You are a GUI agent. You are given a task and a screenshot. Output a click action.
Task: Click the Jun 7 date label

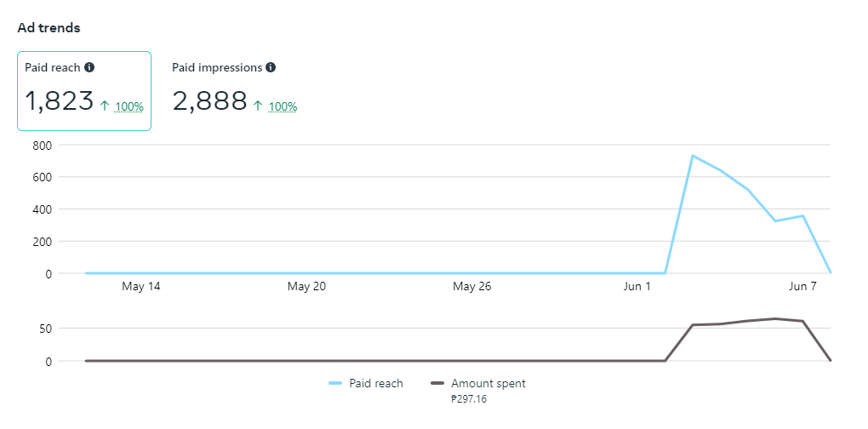(802, 287)
